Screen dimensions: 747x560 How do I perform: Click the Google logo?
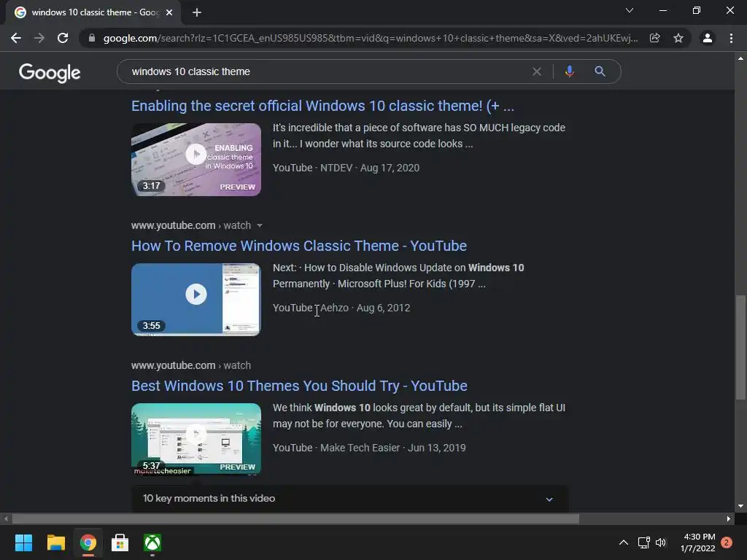point(50,72)
